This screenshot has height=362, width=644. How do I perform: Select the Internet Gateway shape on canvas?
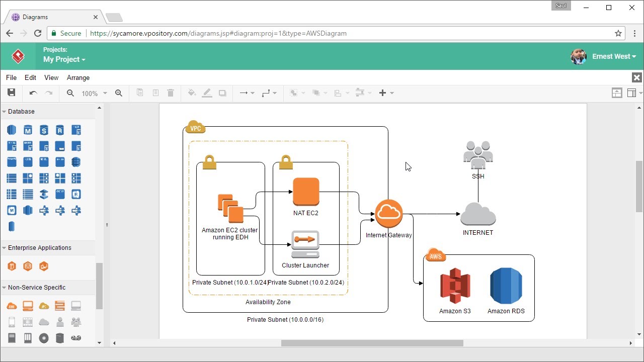(x=389, y=213)
